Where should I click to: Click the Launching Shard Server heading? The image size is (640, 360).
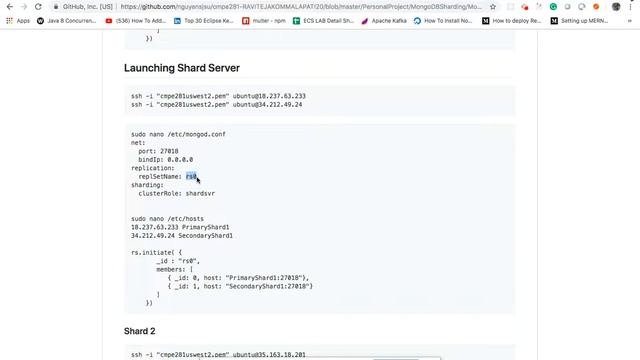point(182,68)
